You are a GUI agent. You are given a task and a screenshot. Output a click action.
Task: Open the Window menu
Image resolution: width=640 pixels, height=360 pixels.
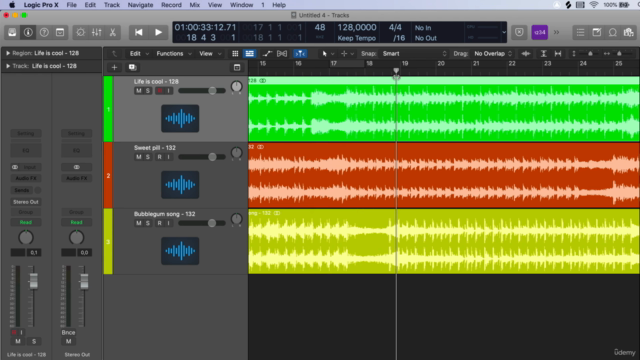[241, 5]
